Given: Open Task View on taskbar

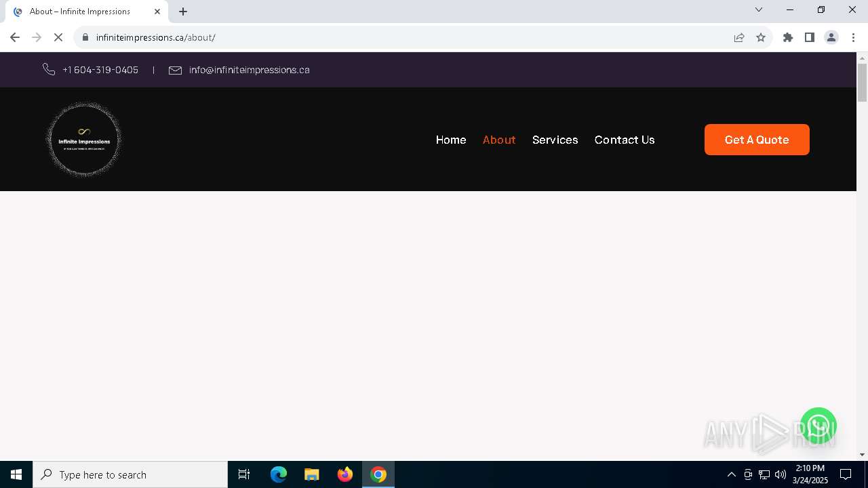Looking at the screenshot, I should tap(244, 474).
